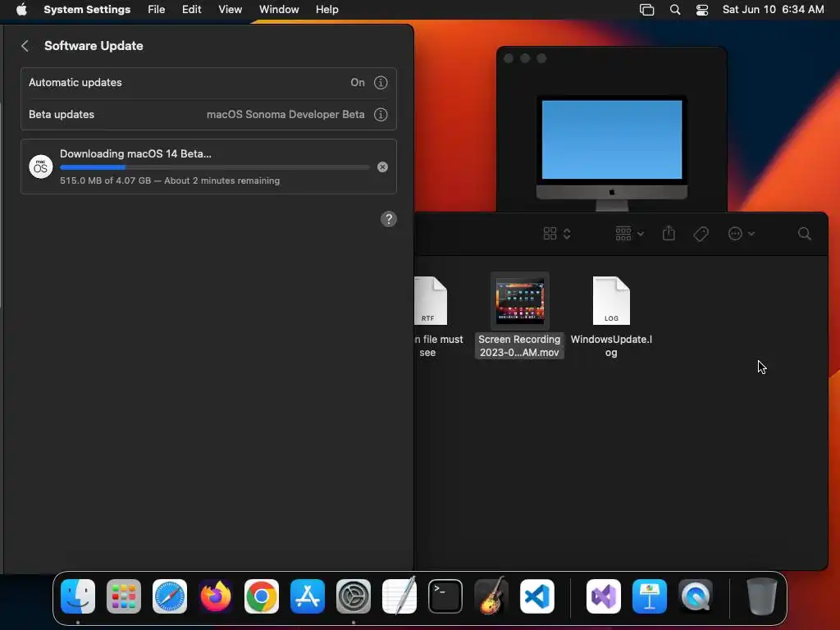Open Visual Studio Code from Dock
840x630 pixels.
[x=537, y=596]
